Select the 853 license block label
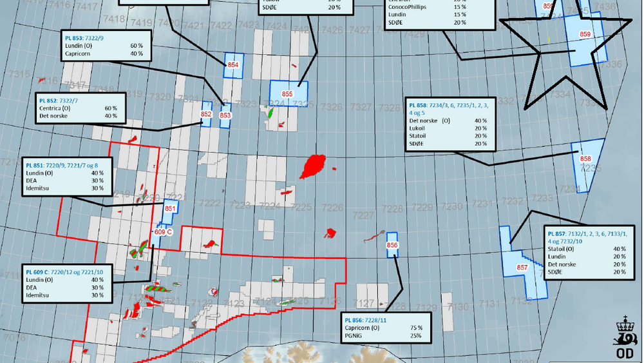644x363 pixels. click(225, 115)
